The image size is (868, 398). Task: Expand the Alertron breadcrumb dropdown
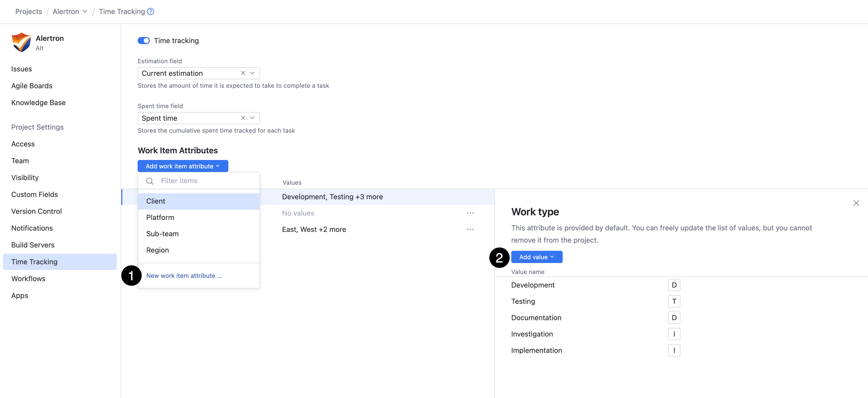[x=85, y=11]
